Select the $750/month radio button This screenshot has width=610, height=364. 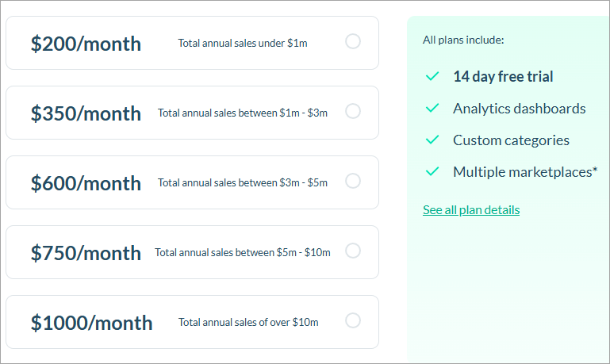tap(353, 251)
